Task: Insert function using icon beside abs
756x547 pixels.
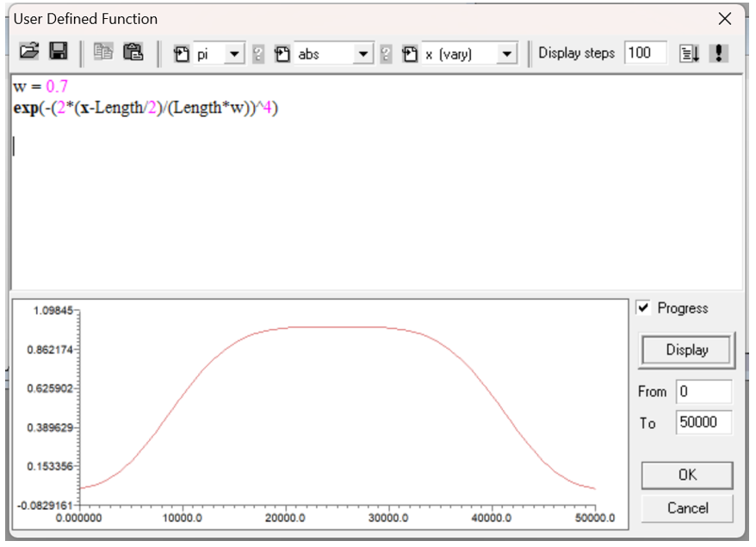Action: (282, 53)
